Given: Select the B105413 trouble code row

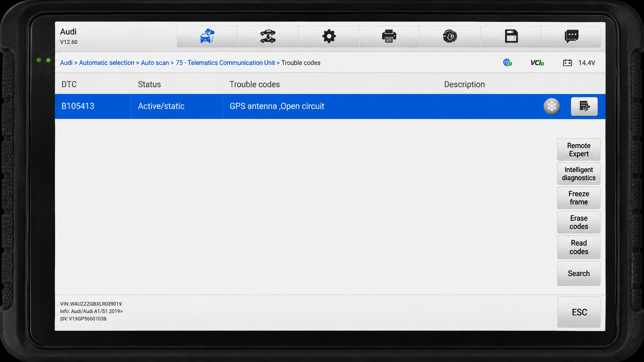Looking at the screenshot, I should pos(330,106).
